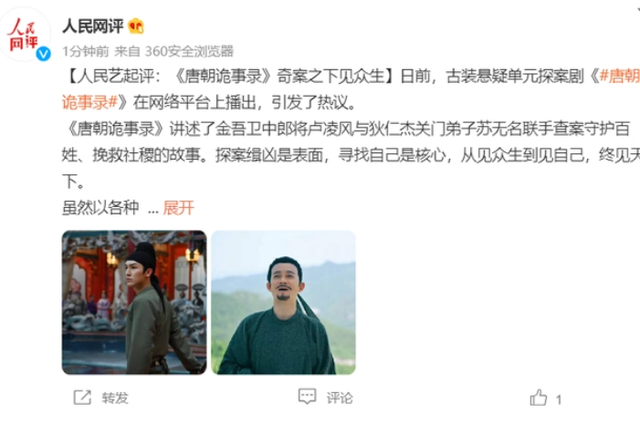Click the 评论 comment label
Screen dimensions: 640x425
click(340, 398)
